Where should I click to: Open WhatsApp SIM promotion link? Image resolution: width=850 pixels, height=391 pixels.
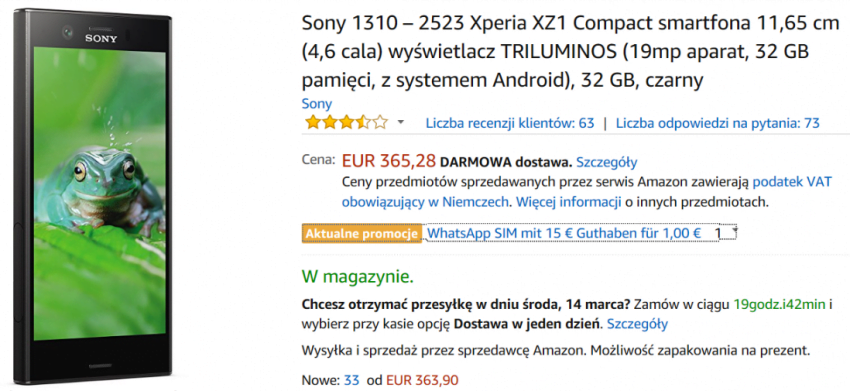point(564,233)
